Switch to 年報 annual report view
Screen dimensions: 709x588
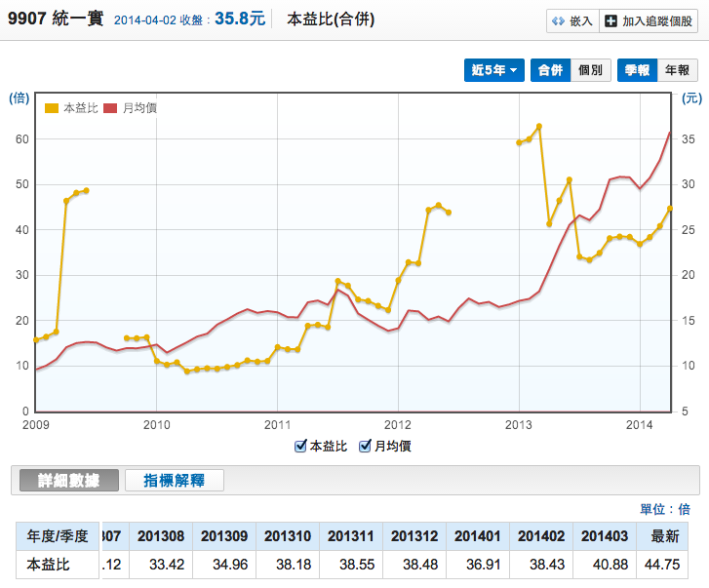point(676,70)
